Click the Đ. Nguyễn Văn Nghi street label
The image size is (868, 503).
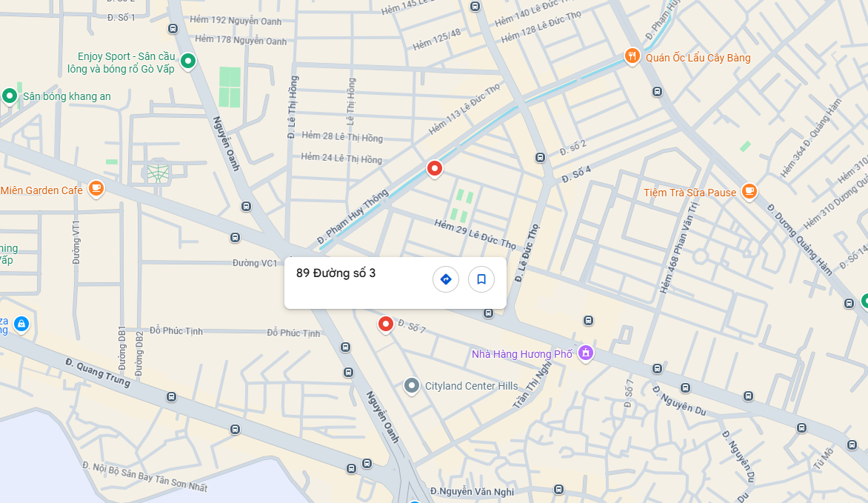coord(473,491)
